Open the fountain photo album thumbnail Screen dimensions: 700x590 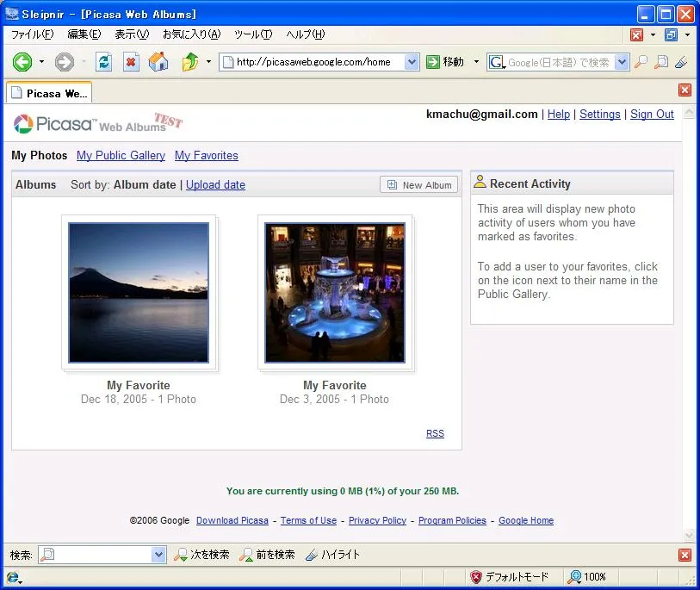pyautogui.click(x=335, y=293)
